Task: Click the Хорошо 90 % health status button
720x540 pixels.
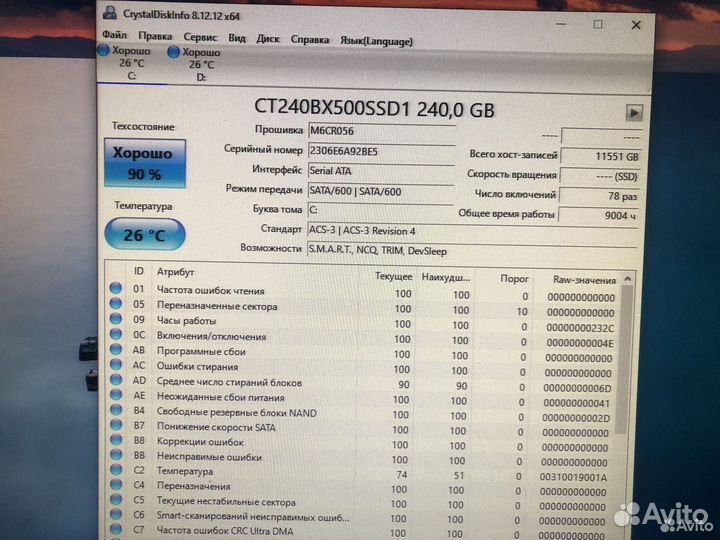Action: [145, 163]
